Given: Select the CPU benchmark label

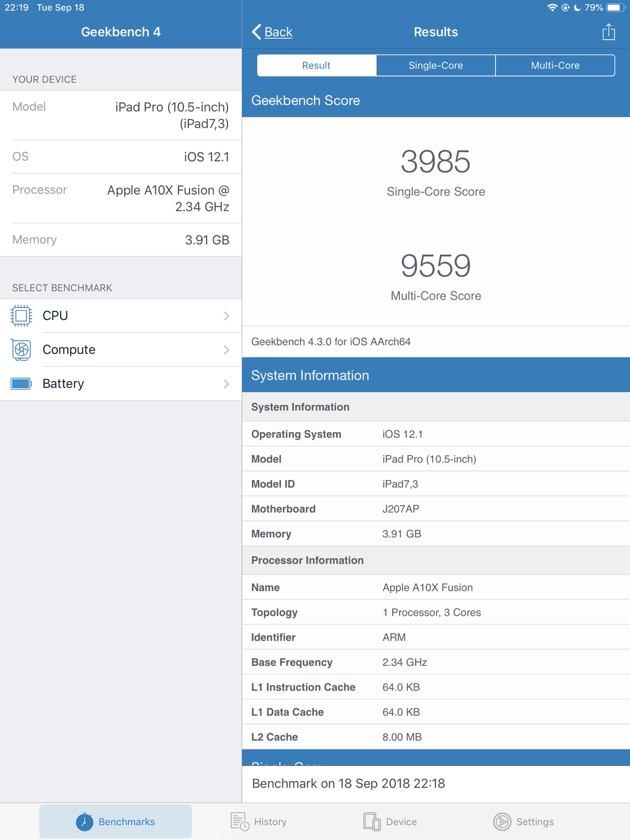Looking at the screenshot, I should [x=55, y=316].
